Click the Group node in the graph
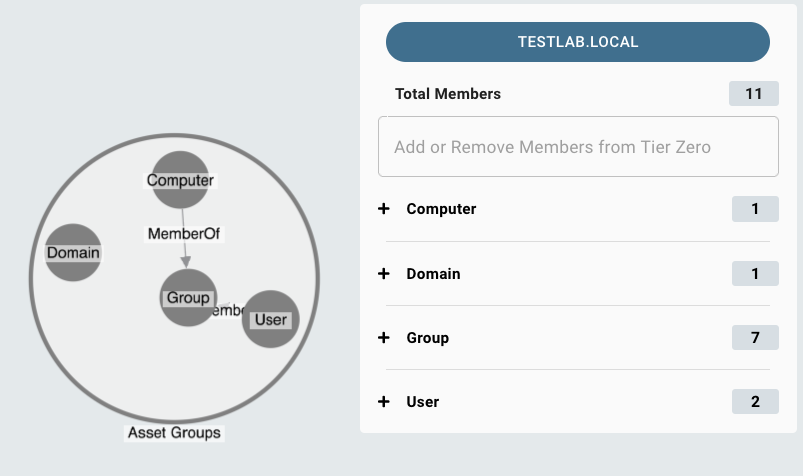803x476 pixels. pyautogui.click(x=187, y=297)
